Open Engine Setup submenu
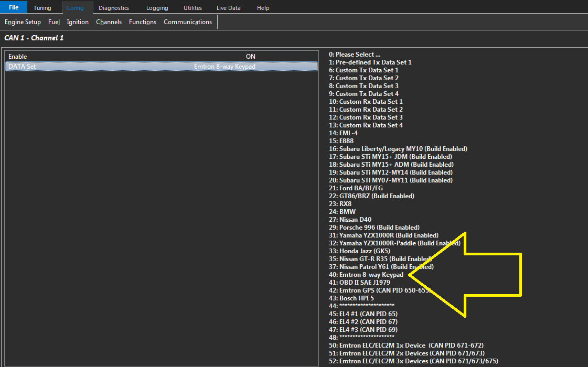 [x=23, y=22]
